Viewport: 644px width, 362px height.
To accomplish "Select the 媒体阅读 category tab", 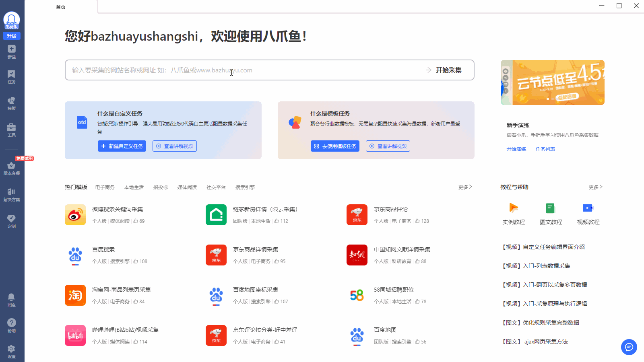I will coord(187,187).
